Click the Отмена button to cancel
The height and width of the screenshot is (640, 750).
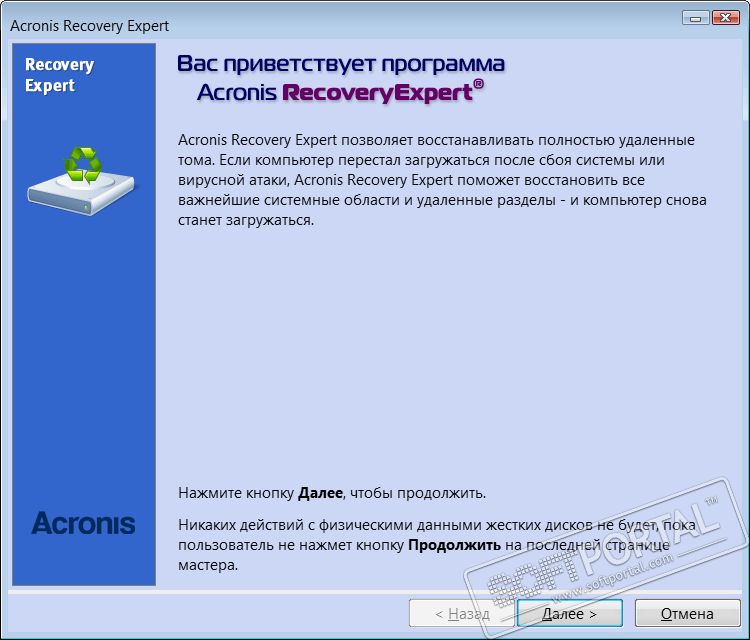coord(687,613)
